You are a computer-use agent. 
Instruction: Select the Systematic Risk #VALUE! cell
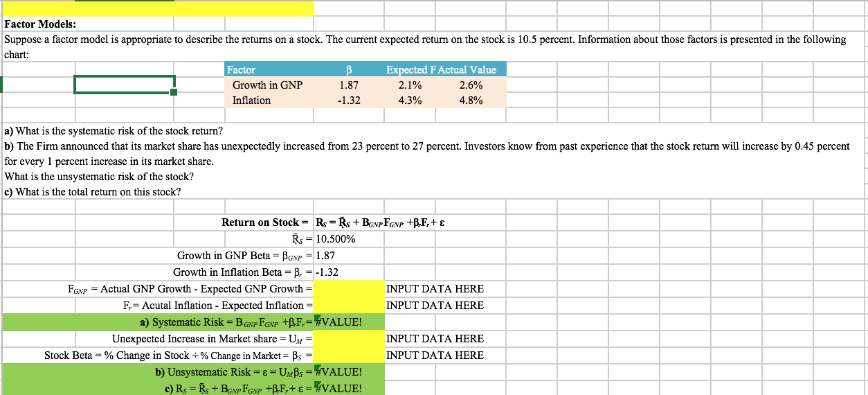pyautogui.click(x=350, y=322)
